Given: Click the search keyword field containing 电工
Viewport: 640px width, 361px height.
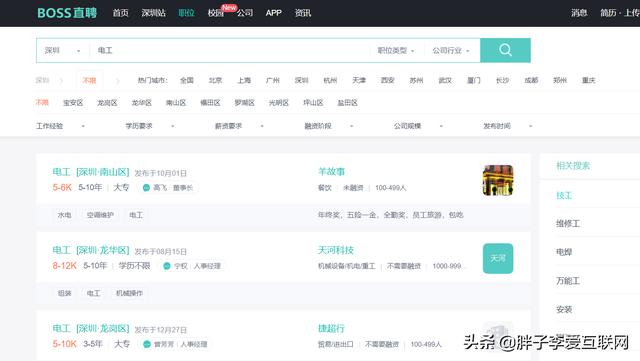Looking at the screenshot, I should tap(229, 51).
